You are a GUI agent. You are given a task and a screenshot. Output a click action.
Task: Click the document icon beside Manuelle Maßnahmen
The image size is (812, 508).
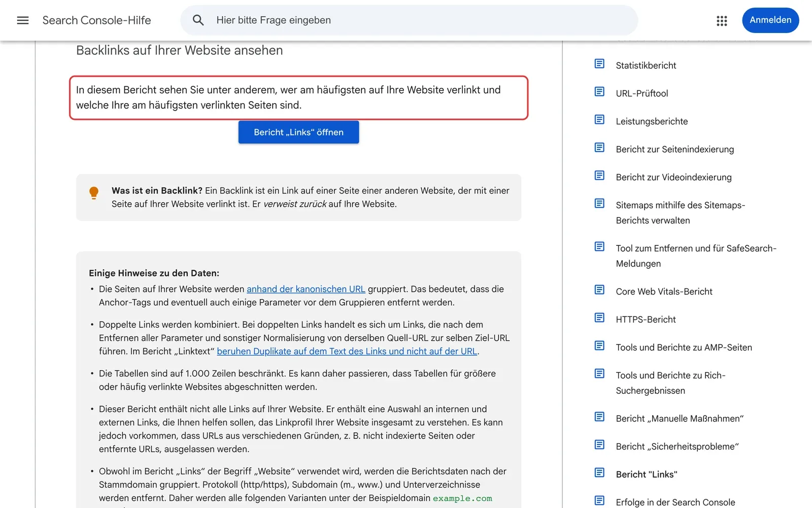point(599,417)
